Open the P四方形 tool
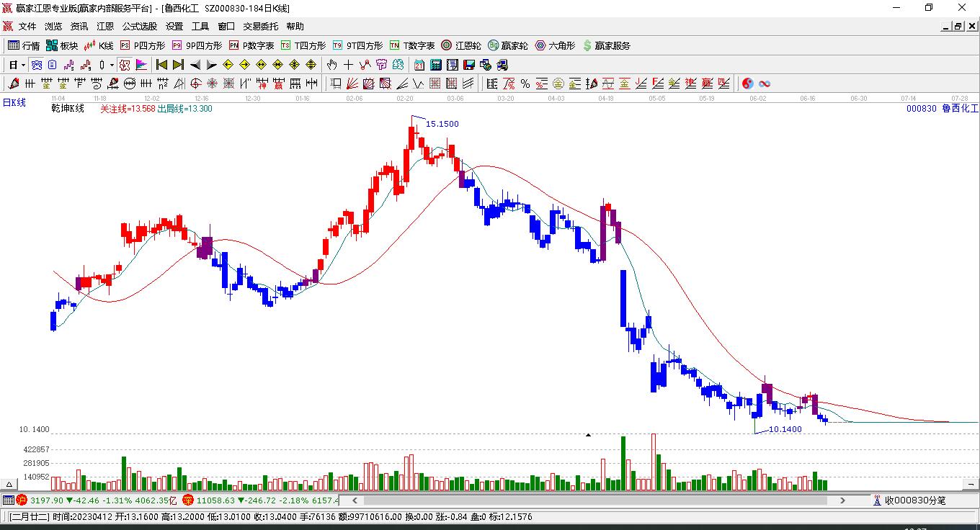 (x=143, y=45)
